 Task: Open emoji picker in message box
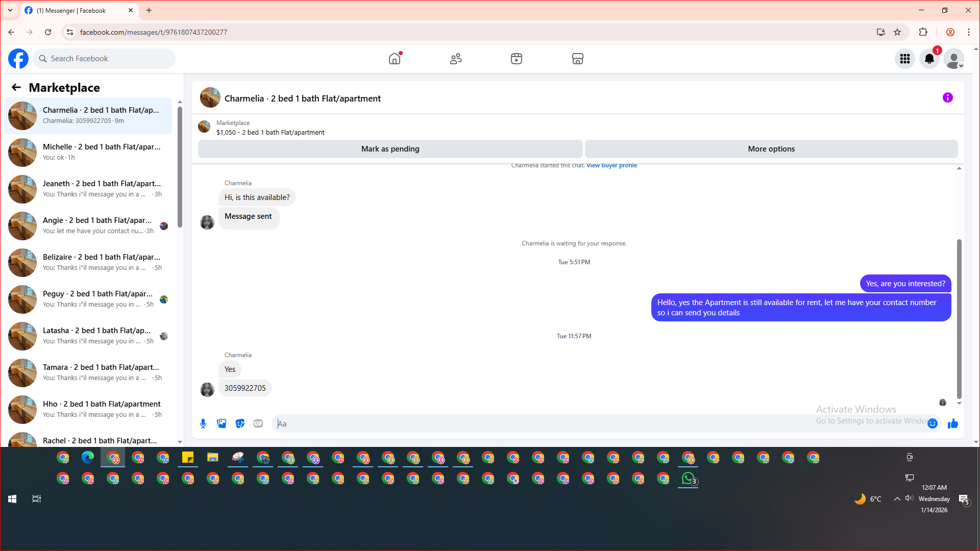point(933,423)
